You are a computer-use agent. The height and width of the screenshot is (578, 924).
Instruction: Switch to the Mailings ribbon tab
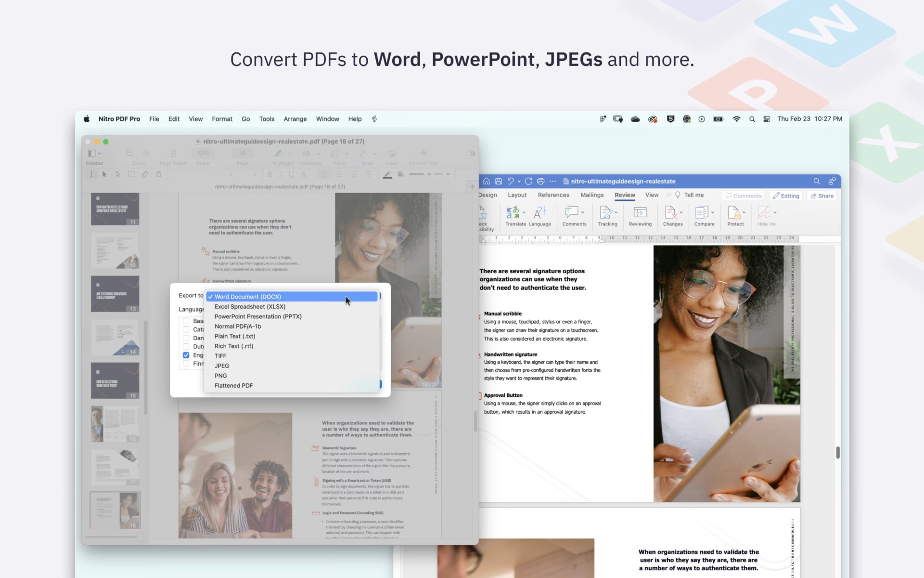click(x=591, y=195)
